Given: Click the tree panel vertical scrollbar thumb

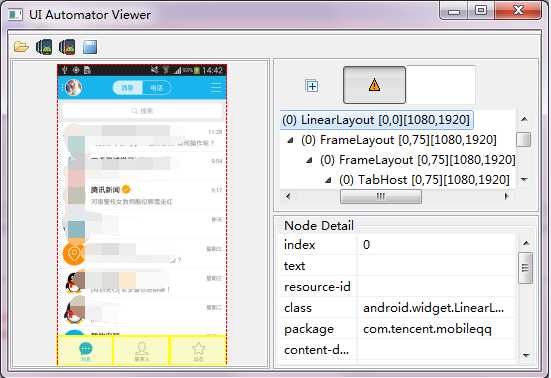Looking at the screenshot, I should pyautogui.click(x=524, y=139).
